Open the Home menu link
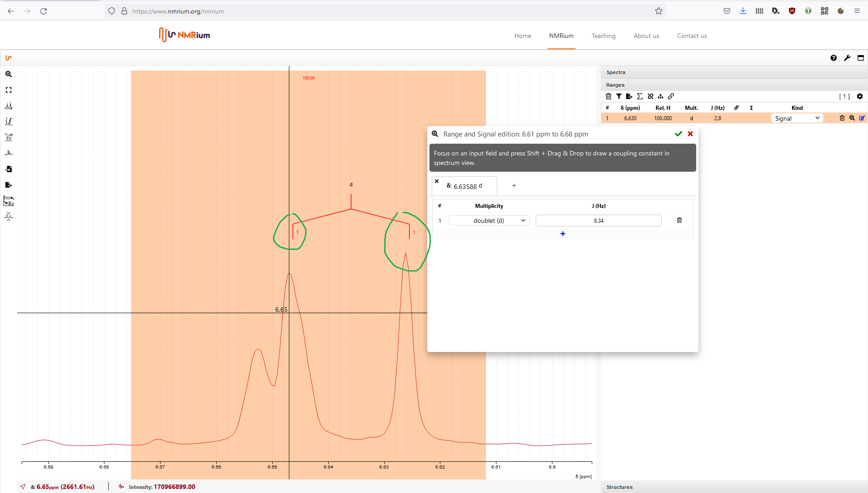The height and width of the screenshot is (493, 868). [523, 36]
